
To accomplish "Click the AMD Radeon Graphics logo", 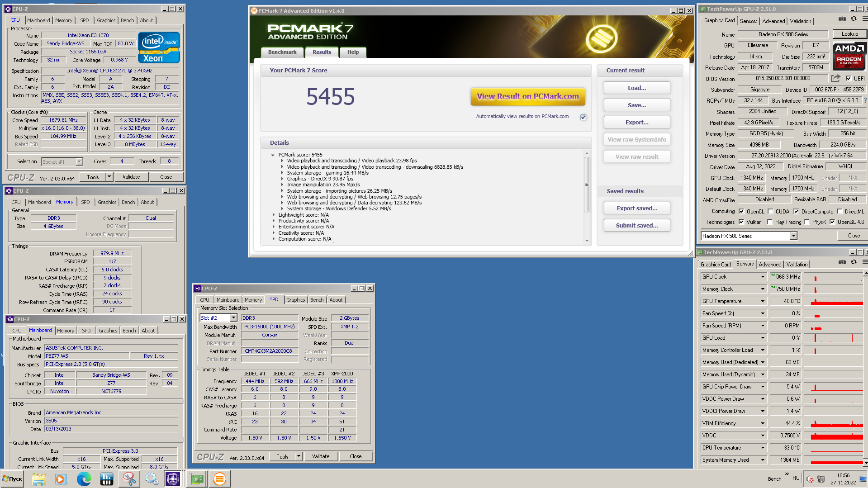I will click(849, 56).
